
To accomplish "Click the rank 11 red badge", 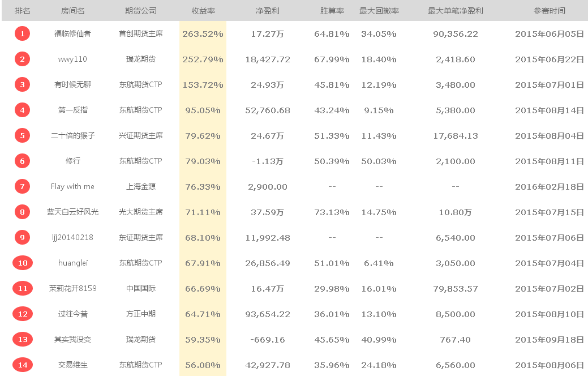I will point(23,289).
